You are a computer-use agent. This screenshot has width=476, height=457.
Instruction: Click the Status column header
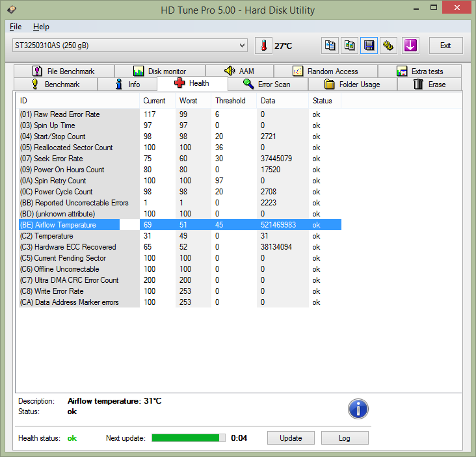click(x=325, y=101)
